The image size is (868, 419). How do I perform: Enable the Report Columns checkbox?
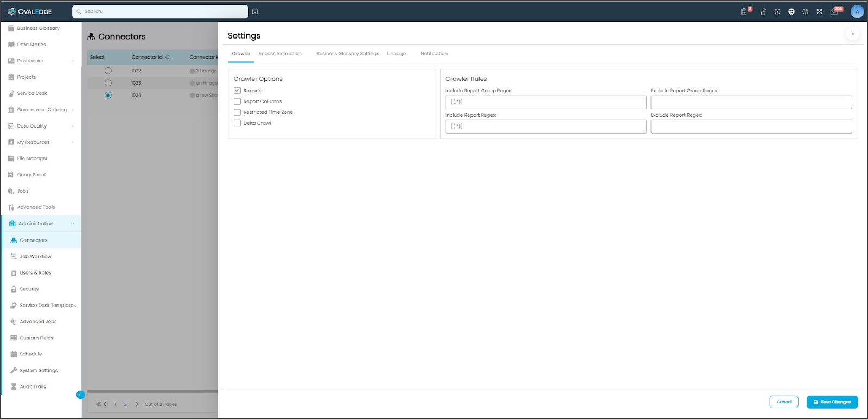237,101
